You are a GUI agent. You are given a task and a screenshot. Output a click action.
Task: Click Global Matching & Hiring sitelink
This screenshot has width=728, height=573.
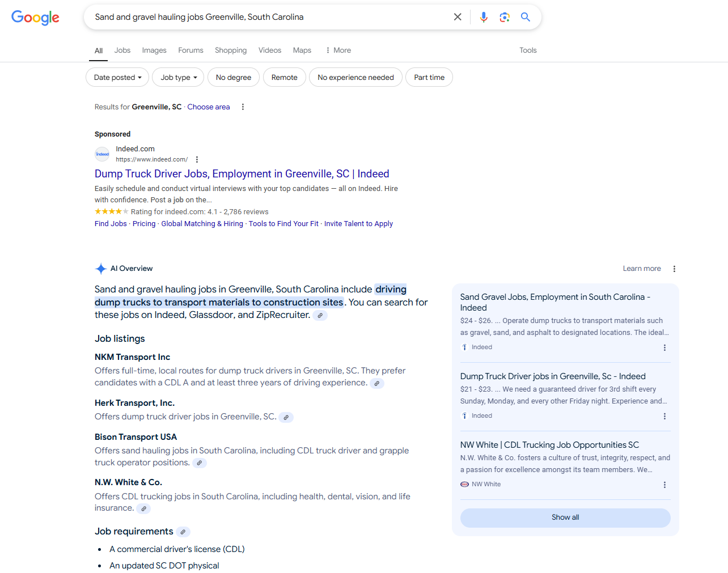click(202, 224)
